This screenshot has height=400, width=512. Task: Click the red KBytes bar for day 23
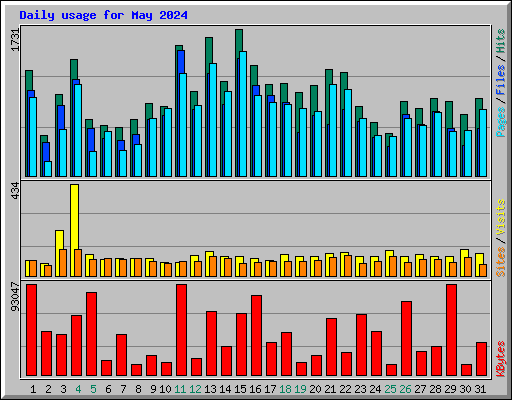point(361,345)
